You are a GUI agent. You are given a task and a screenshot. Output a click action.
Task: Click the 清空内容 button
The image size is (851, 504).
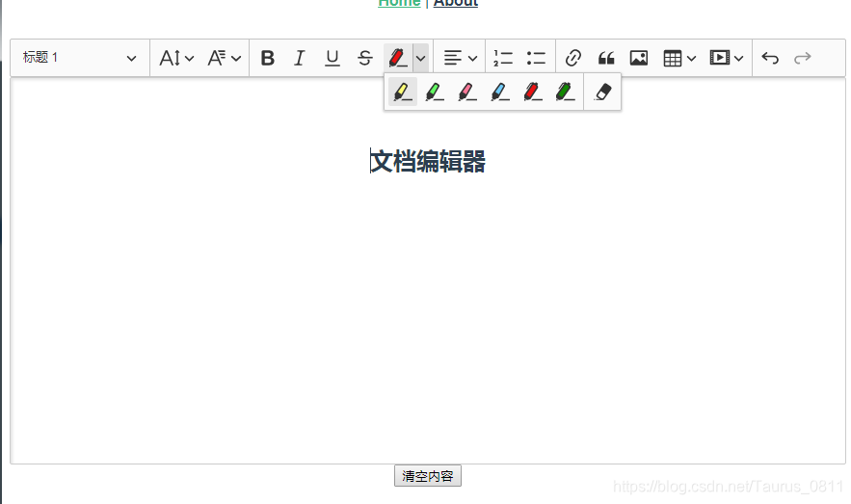click(x=428, y=476)
